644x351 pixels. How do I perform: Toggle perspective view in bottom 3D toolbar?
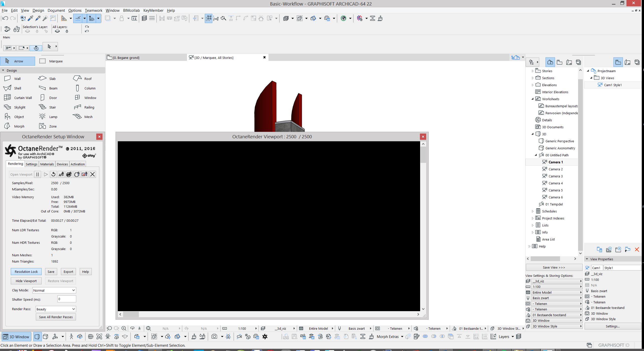[x=37, y=336]
